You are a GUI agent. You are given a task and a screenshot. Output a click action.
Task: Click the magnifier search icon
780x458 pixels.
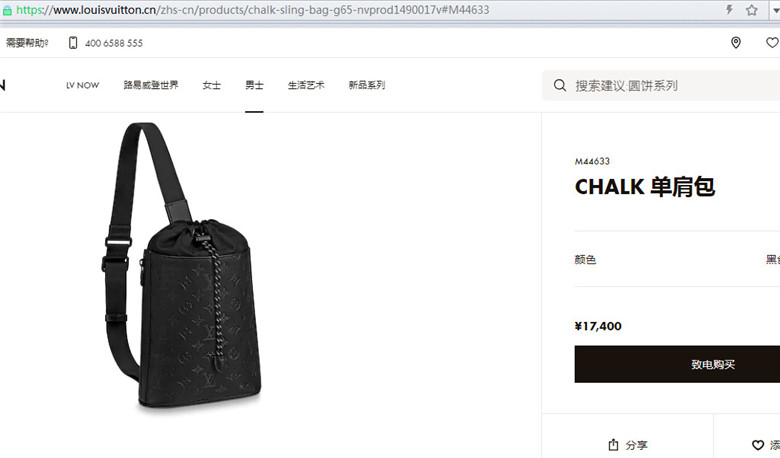[560, 85]
